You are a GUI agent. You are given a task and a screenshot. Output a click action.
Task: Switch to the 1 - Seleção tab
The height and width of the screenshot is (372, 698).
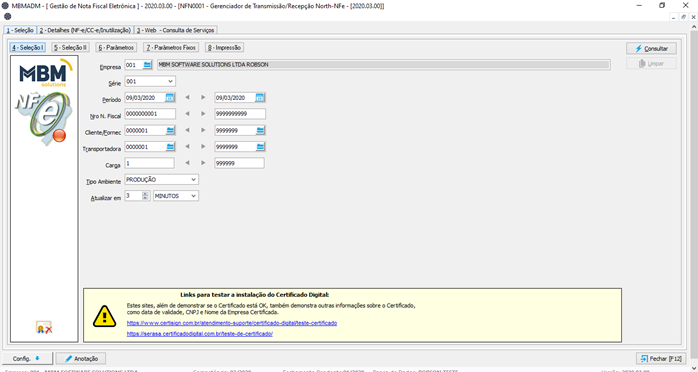coord(20,30)
